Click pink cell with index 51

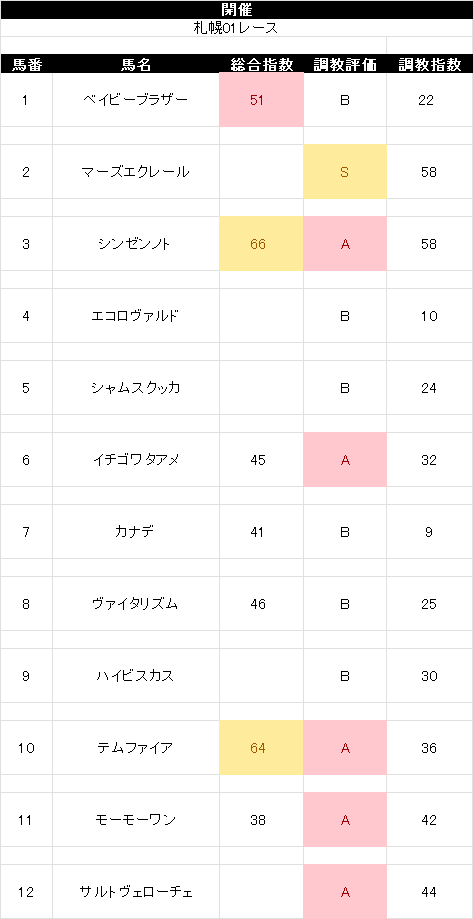coord(261,100)
